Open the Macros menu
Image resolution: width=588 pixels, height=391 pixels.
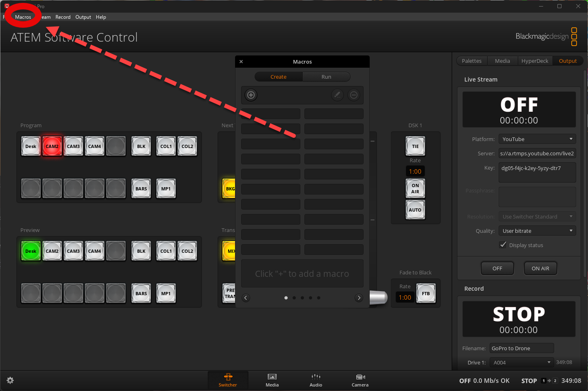[x=23, y=17]
